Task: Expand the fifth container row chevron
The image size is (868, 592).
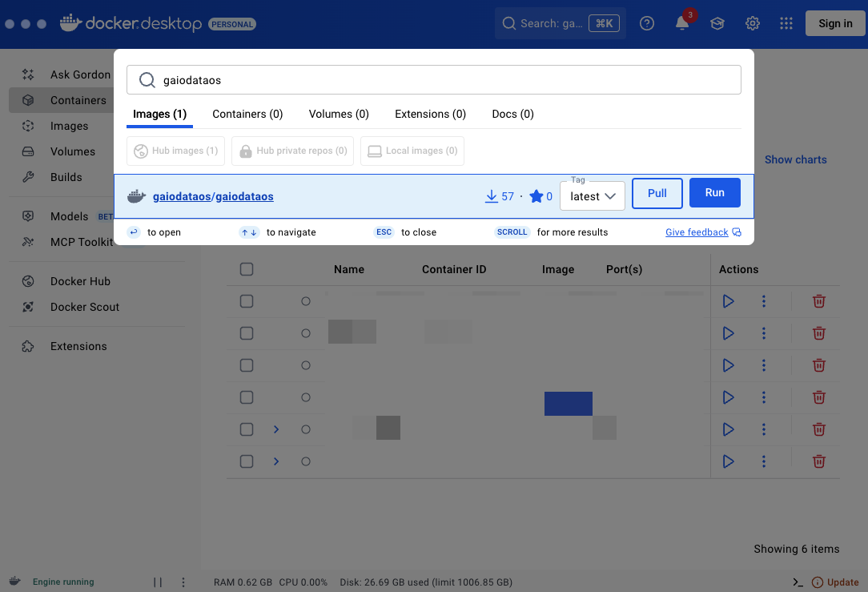Action: (x=276, y=429)
